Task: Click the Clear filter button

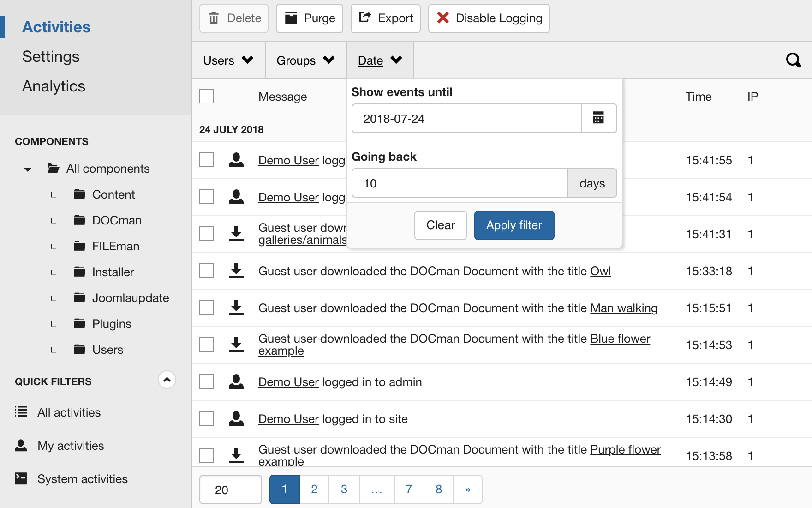Action: tap(440, 225)
